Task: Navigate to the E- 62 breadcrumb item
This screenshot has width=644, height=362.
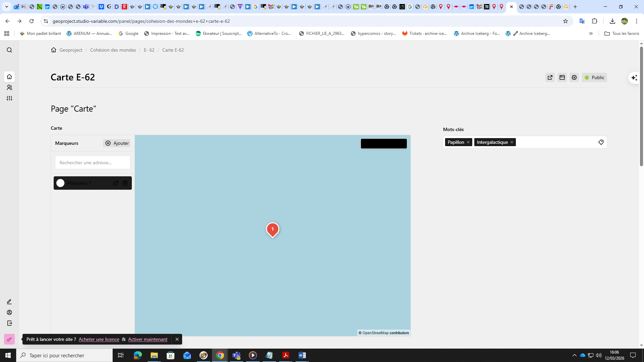Action: click(x=149, y=50)
